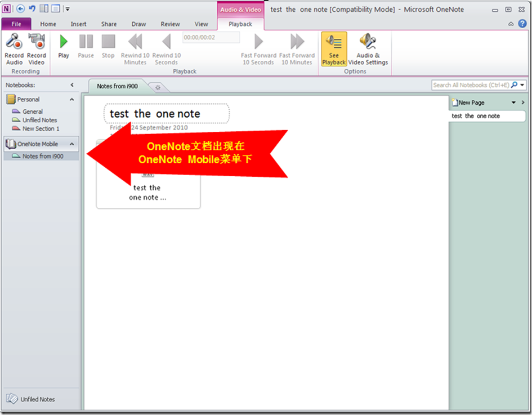Pause the audio playback

pos(86,46)
